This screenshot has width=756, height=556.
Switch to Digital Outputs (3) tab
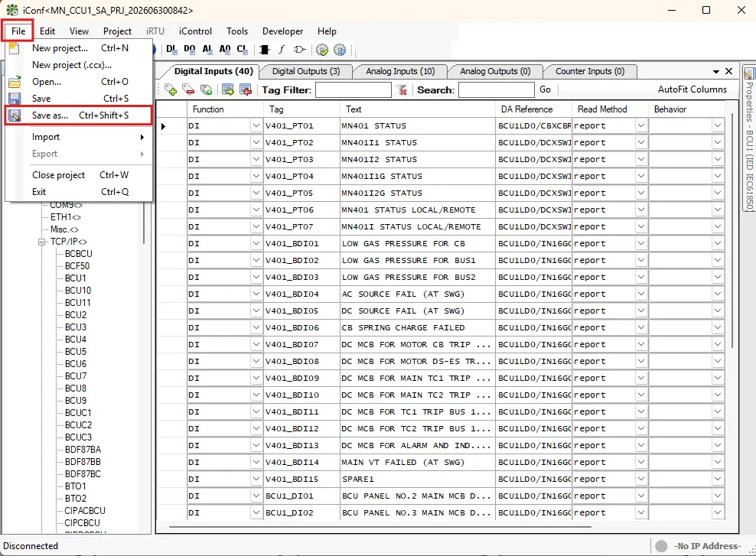(x=305, y=71)
